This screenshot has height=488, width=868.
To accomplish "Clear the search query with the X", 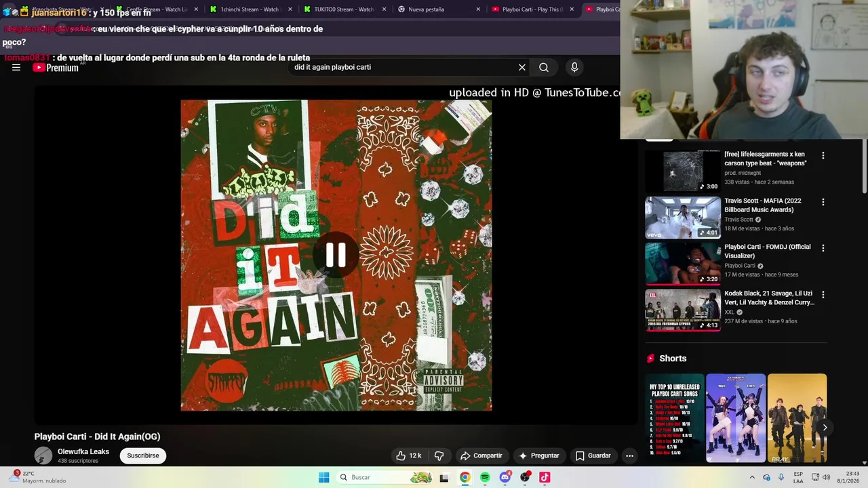I will coord(522,67).
